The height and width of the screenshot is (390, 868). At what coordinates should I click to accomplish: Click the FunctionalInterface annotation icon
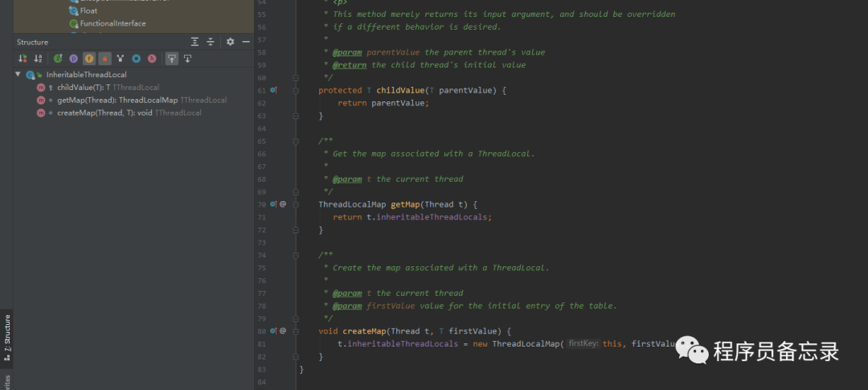pyautogui.click(x=73, y=23)
